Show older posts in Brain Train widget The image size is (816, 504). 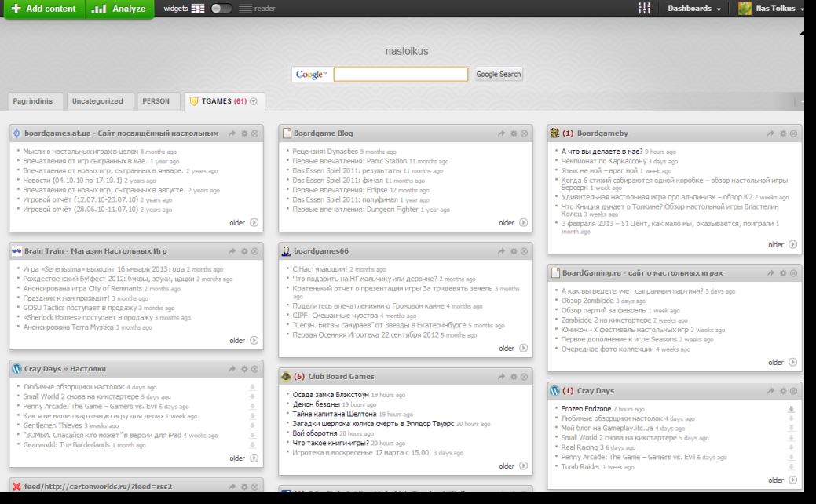point(243,340)
